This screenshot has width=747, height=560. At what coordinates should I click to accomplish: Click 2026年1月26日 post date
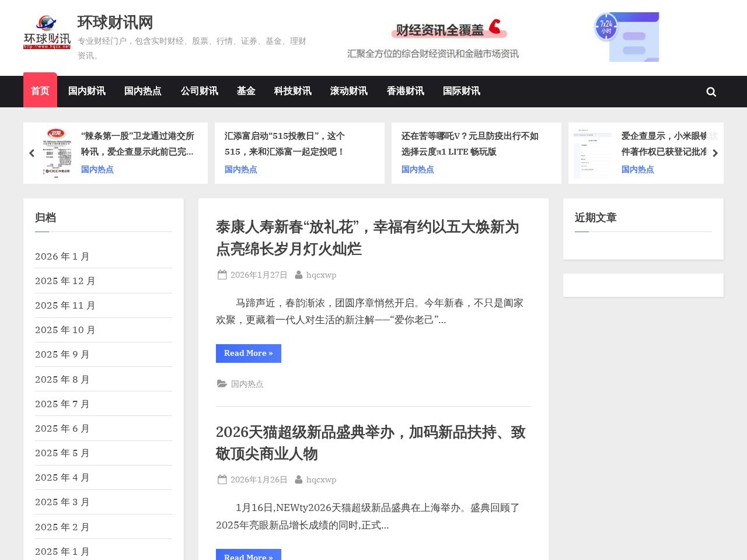point(259,480)
